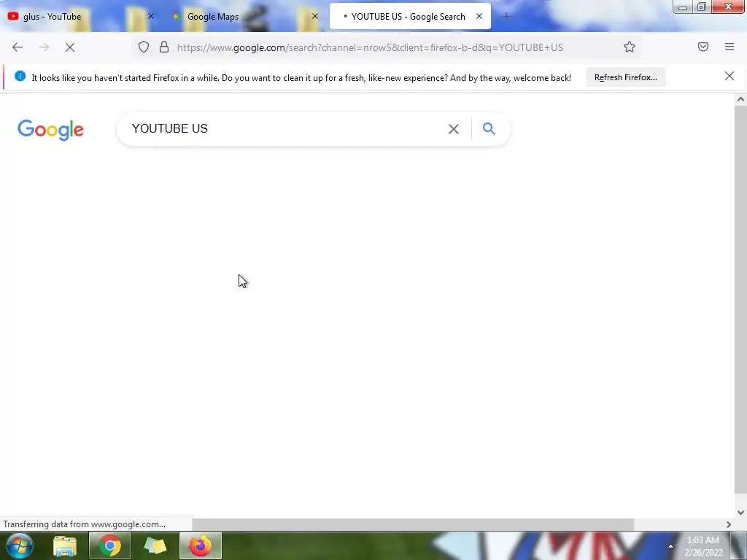Image resolution: width=747 pixels, height=560 pixels.
Task: Stop loading the current page
Action: tap(69, 47)
